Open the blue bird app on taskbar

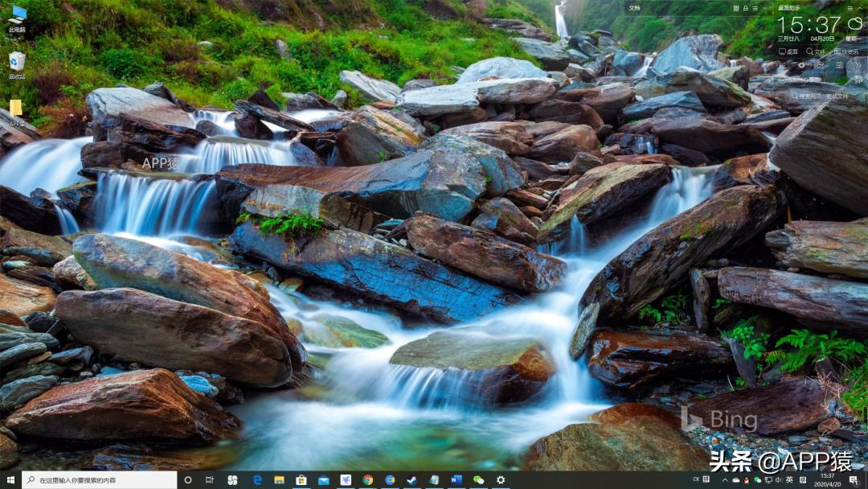tap(346, 480)
